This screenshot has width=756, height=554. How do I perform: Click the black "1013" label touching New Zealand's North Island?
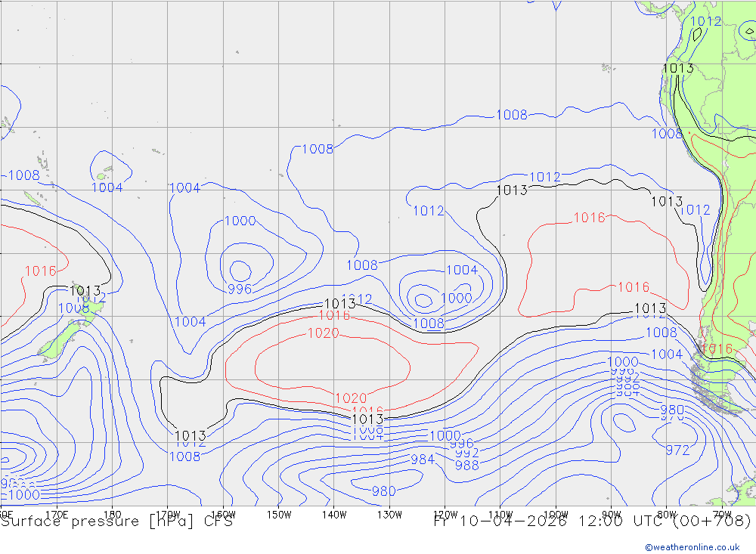pyautogui.click(x=85, y=291)
